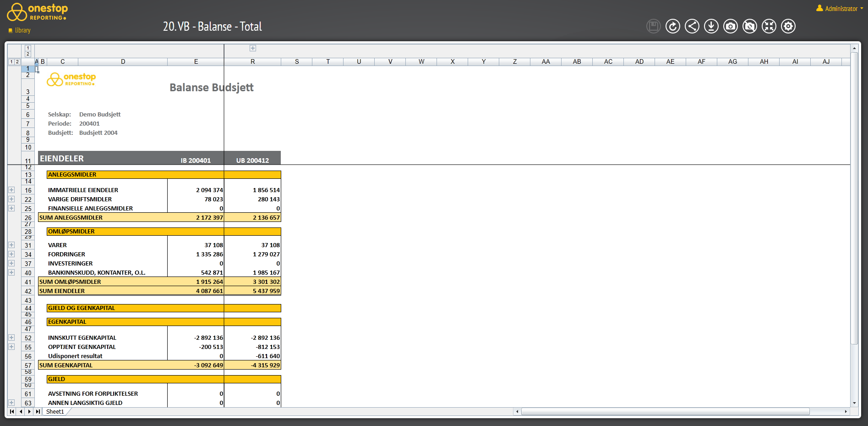Viewport: 868px width, 426px height.
Task: Click the vertical scrollbar up arrow
Action: tap(854, 48)
